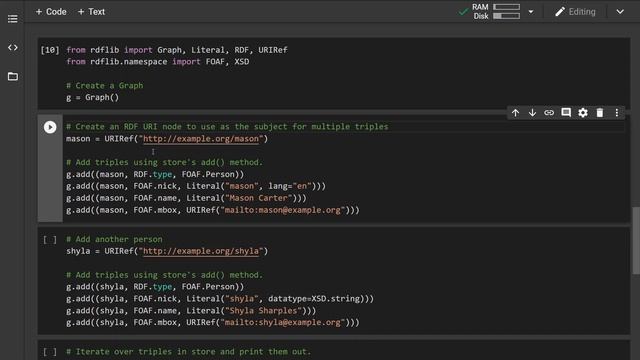Open the http://example.org/shyla link
The height and width of the screenshot is (360, 640).
(x=201, y=251)
